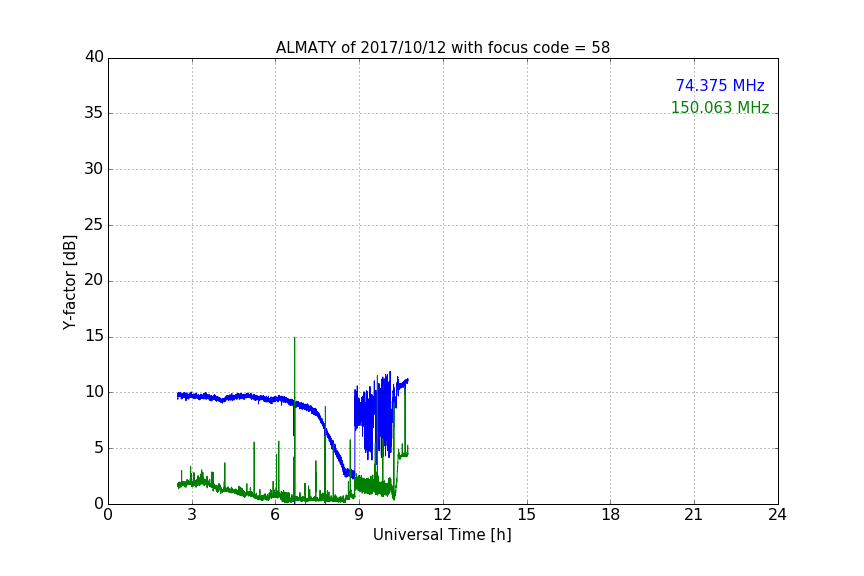Click the x-axis tick label '12'

(x=443, y=515)
